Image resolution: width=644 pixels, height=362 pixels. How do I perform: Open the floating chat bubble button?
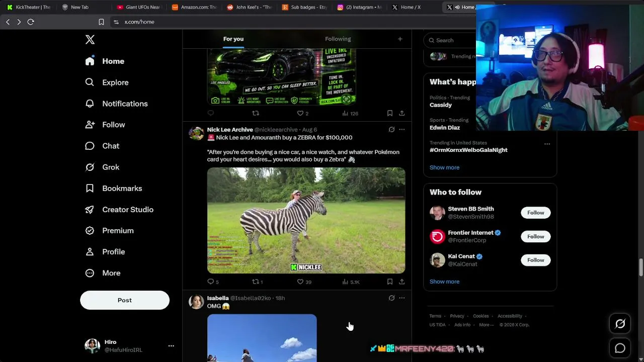click(x=620, y=348)
